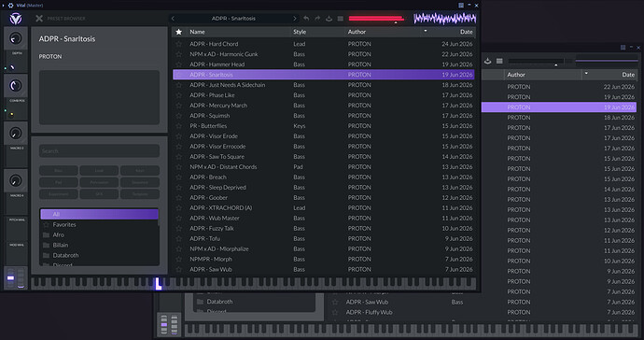This screenshot has height=340, width=644.
Task: Click the Depth macro knob
Action: pyautogui.click(x=16, y=38)
